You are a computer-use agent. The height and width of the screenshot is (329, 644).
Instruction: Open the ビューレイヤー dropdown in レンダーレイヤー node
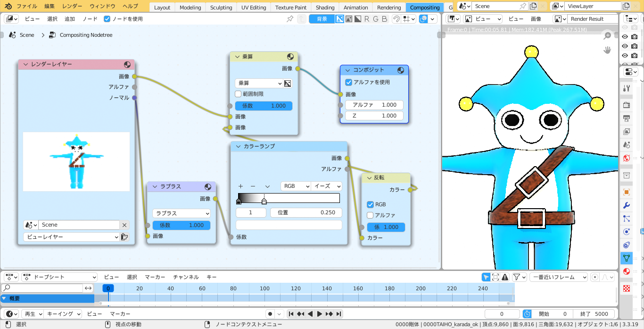pos(72,237)
